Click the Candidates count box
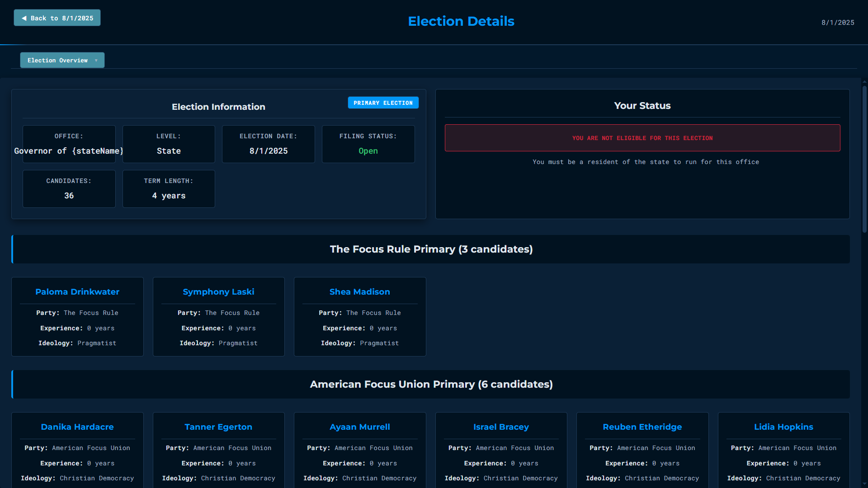 pyautogui.click(x=69, y=189)
